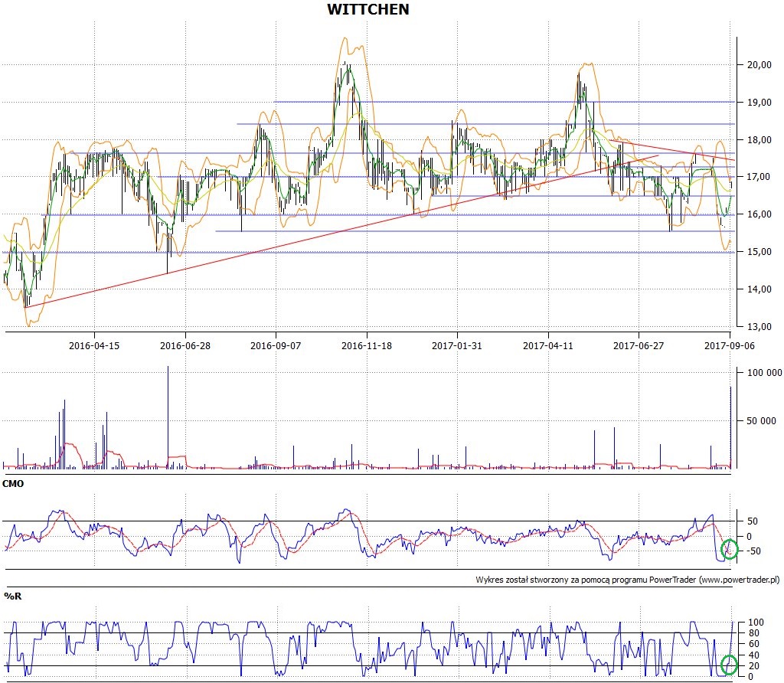Click the %R axis value 20
Viewport: 784px width, 683px height.
pos(753,666)
